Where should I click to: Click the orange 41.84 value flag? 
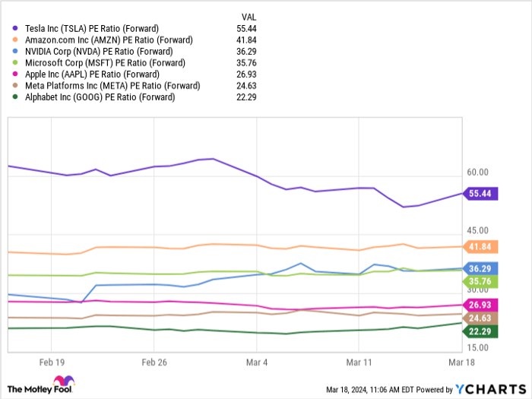coord(480,247)
